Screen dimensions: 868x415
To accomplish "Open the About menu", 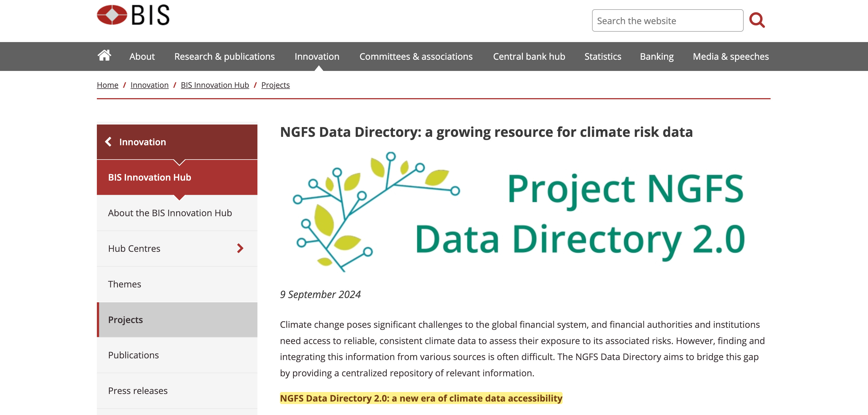I will [142, 57].
